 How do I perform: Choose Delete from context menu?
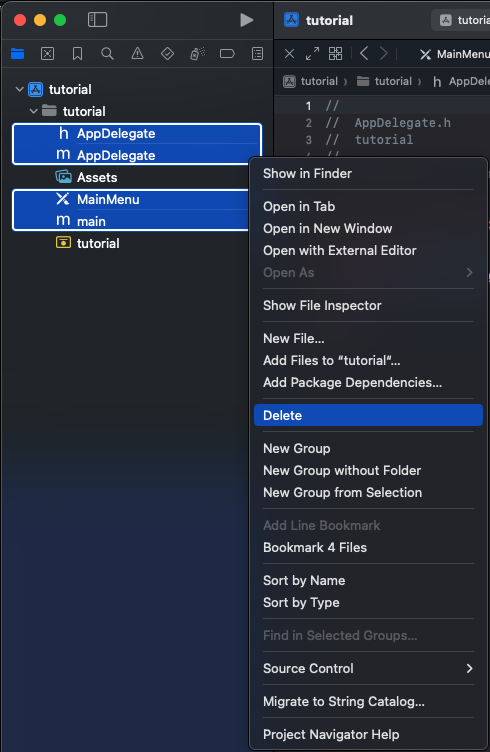368,415
